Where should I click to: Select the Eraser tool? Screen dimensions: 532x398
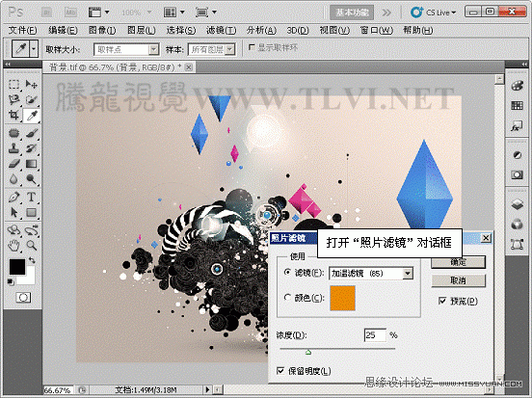(13, 164)
